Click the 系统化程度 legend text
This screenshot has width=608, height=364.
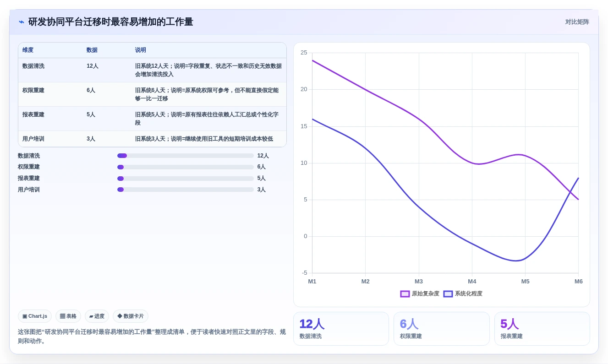click(468, 294)
